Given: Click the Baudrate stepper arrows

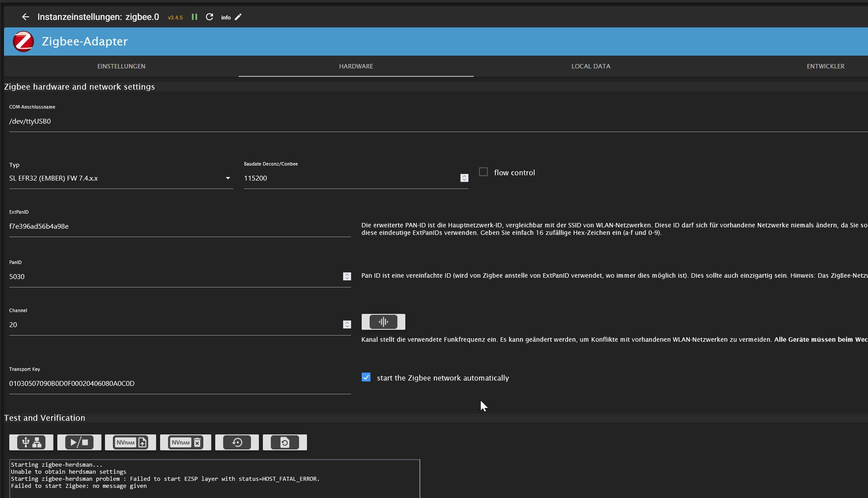Looking at the screenshot, I should click(x=464, y=178).
